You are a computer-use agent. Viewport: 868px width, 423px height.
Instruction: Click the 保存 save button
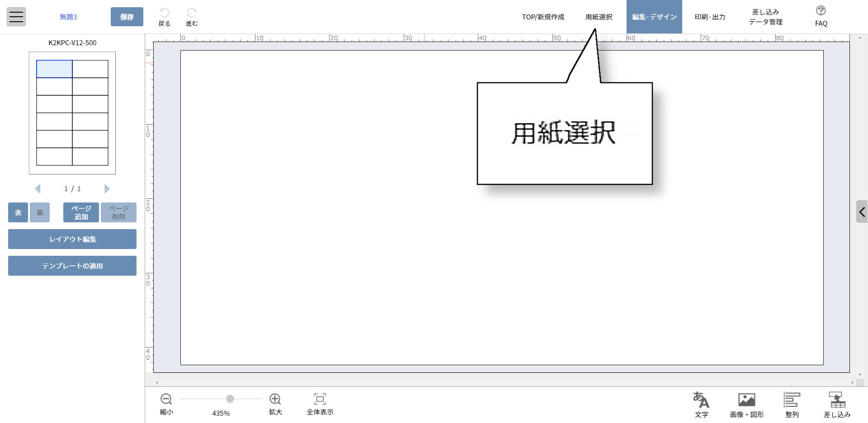[127, 17]
